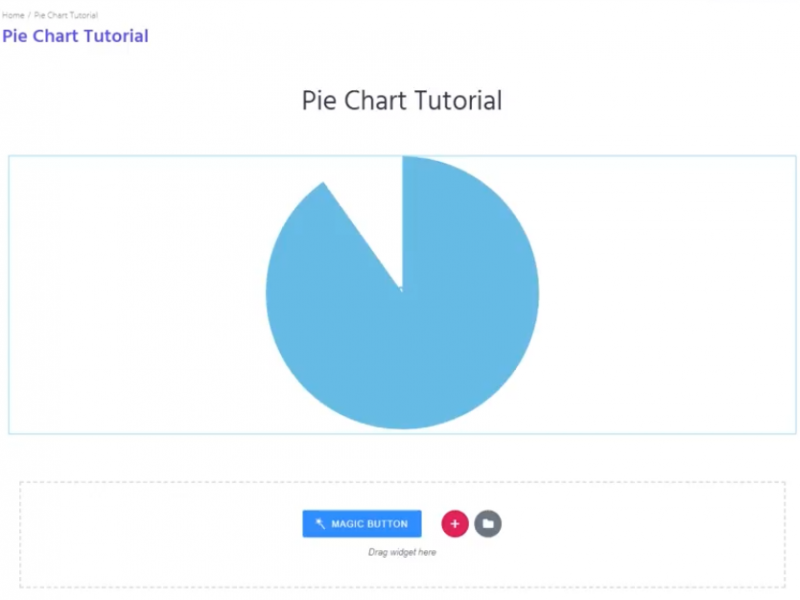Click the magic wand icon on the Magic Button
The width and height of the screenshot is (800, 600).
tap(322, 523)
